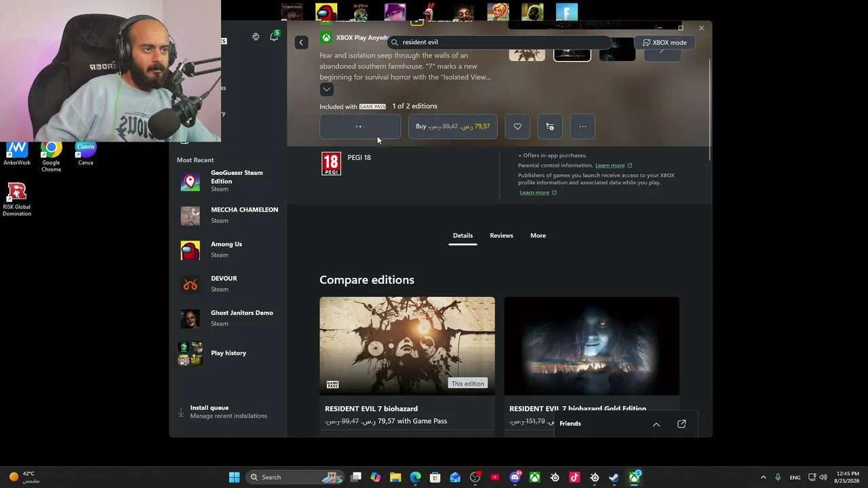Image resolution: width=868 pixels, height=488 pixels.
Task: Open AnkerWork desktop shortcut
Action: (x=17, y=154)
